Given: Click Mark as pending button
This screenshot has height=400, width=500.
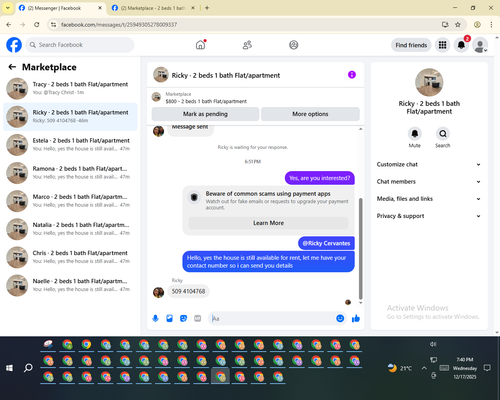Looking at the screenshot, I should 205,114.
